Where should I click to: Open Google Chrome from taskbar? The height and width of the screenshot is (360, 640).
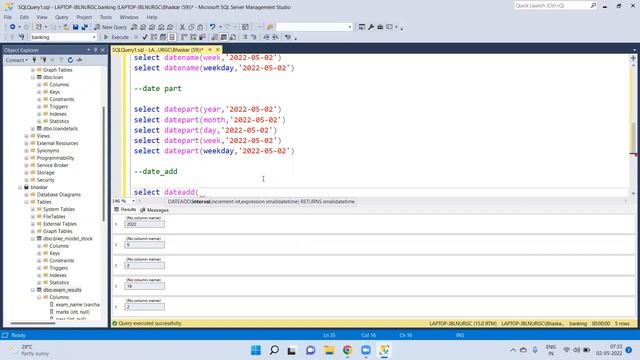point(347,350)
